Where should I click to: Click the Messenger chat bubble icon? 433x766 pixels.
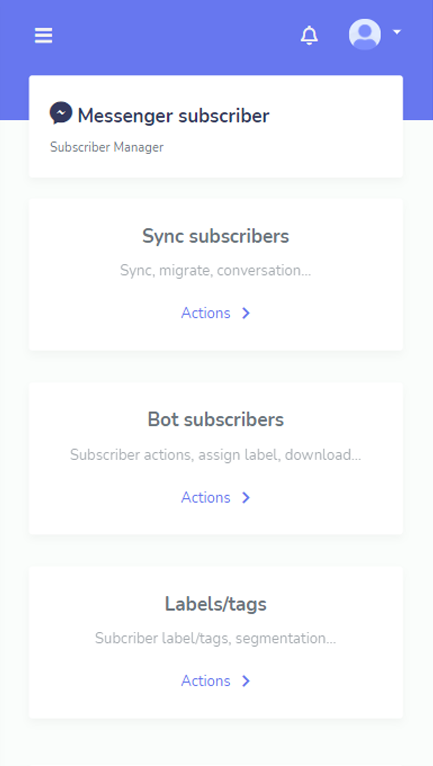[x=61, y=113]
